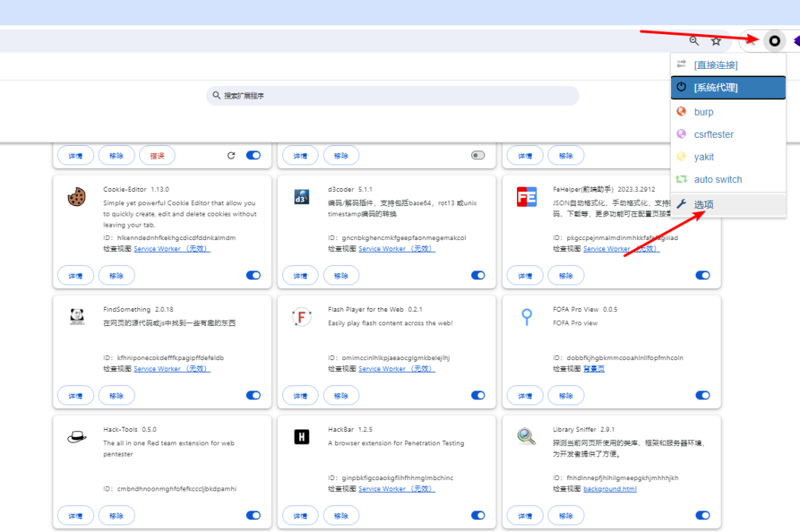
Task: Select the [系统代理] proxy mode
Action: pyautogui.click(x=728, y=87)
